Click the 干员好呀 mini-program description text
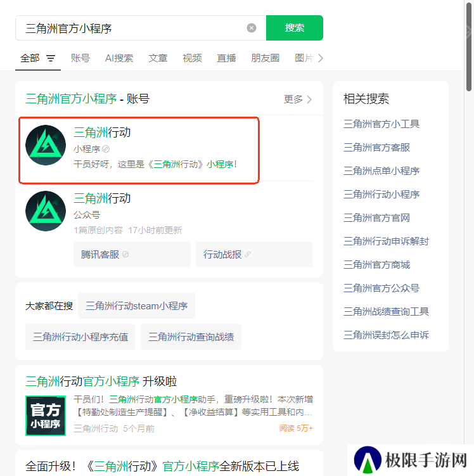 (155, 164)
